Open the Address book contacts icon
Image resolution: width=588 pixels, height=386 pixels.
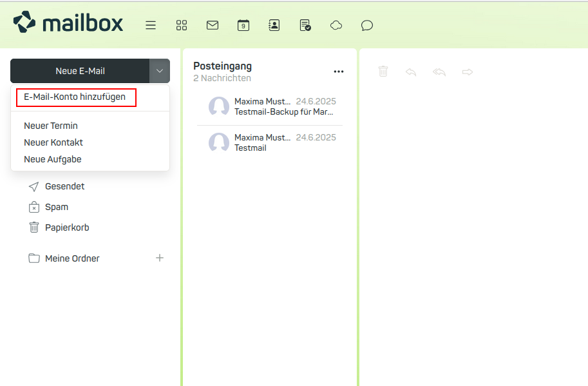pos(274,25)
